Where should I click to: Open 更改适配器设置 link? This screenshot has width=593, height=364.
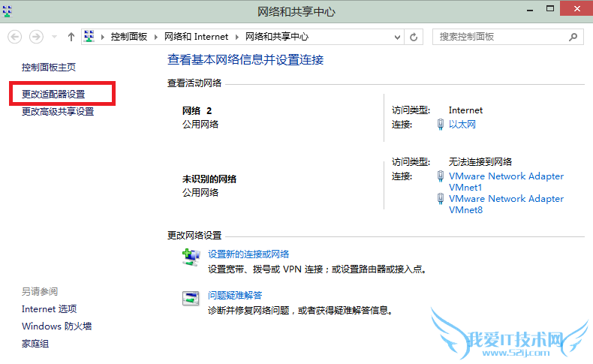point(53,94)
